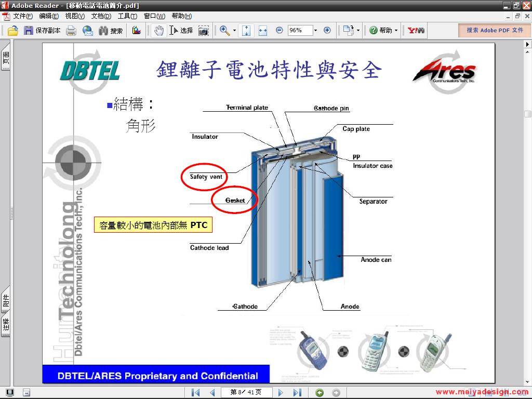Click the Adobe Reader document icon in menu bar
The width and height of the screenshot is (532, 399).
pos(6,16)
